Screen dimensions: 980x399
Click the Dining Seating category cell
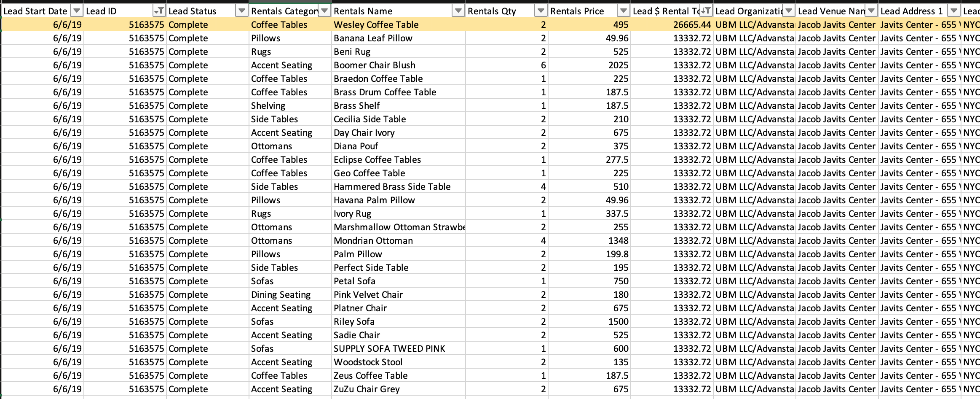click(x=281, y=295)
